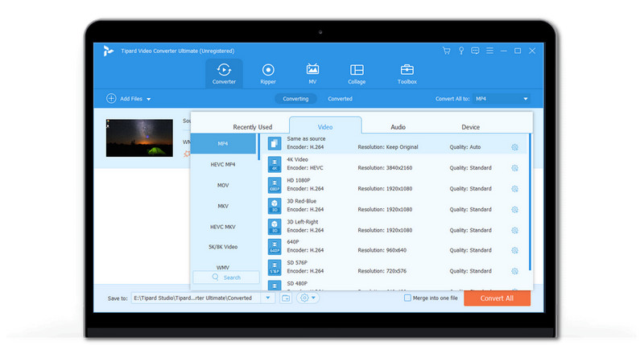Enable Merge into one file checkbox
644x345 pixels.
(x=407, y=298)
